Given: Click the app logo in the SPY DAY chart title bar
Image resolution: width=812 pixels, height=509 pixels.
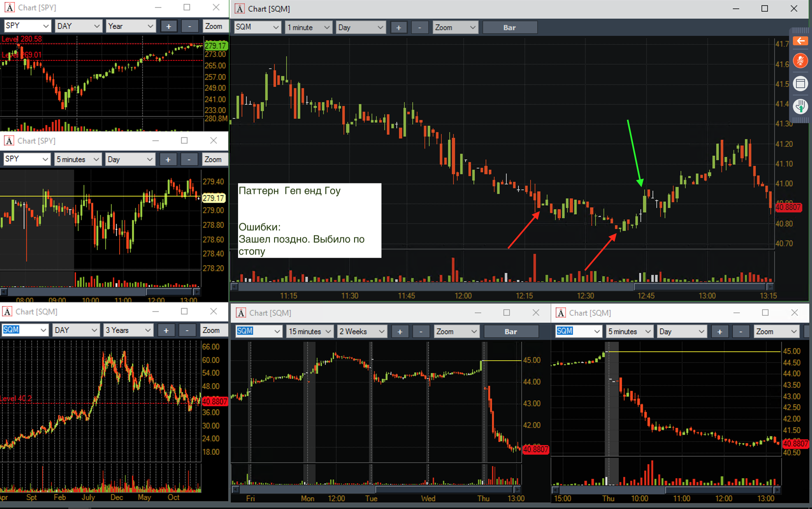Looking at the screenshot, I should point(10,7).
